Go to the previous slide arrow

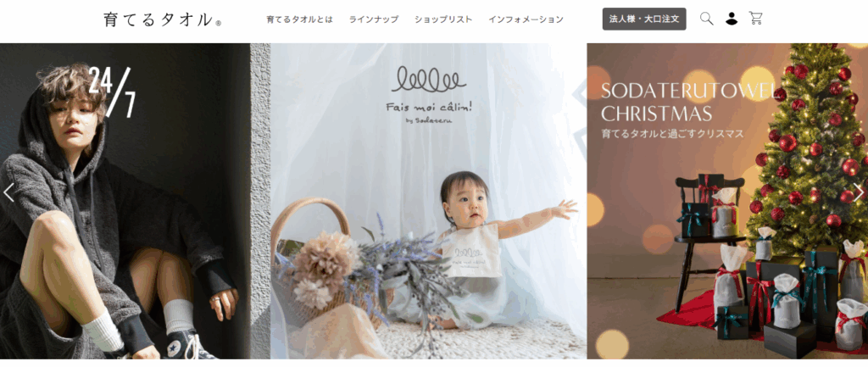click(8, 192)
